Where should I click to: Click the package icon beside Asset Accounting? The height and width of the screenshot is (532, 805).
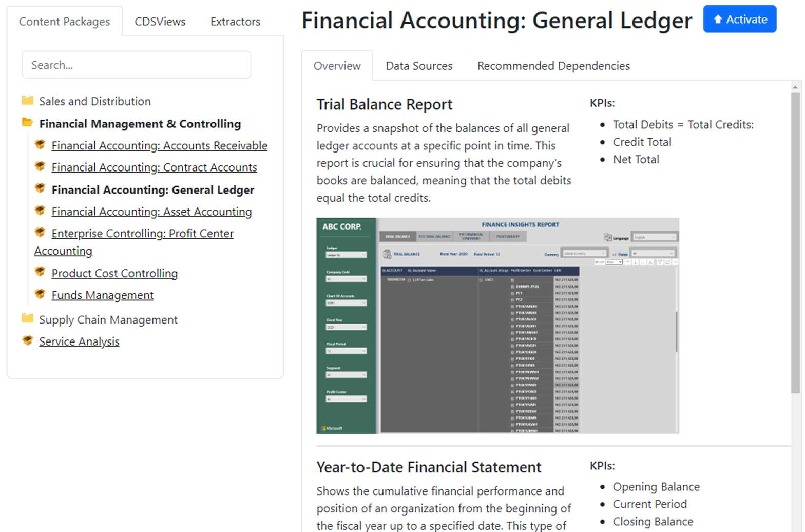click(x=40, y=211)
